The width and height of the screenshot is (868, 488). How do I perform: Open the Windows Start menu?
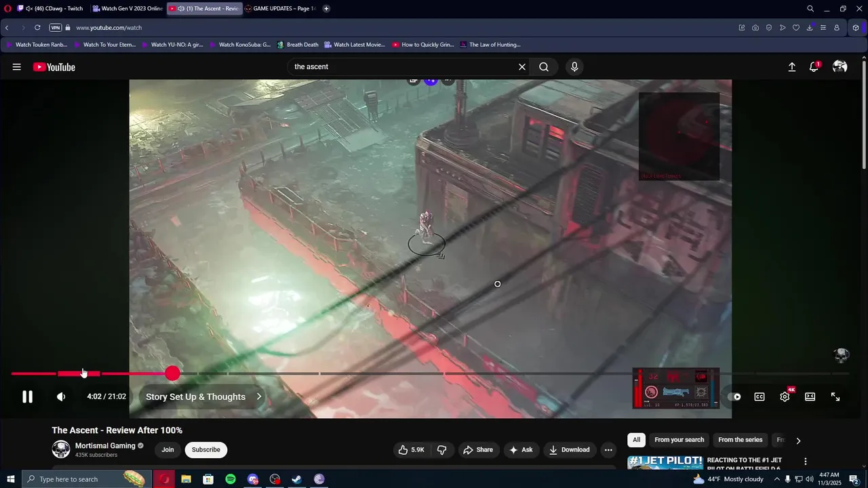click(x=10, y=479)
